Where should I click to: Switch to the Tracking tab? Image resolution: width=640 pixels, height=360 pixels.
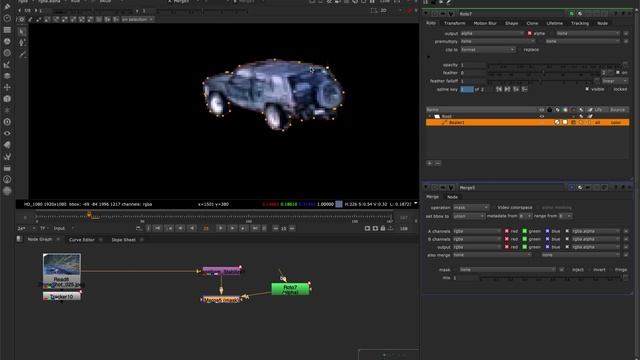580,23
